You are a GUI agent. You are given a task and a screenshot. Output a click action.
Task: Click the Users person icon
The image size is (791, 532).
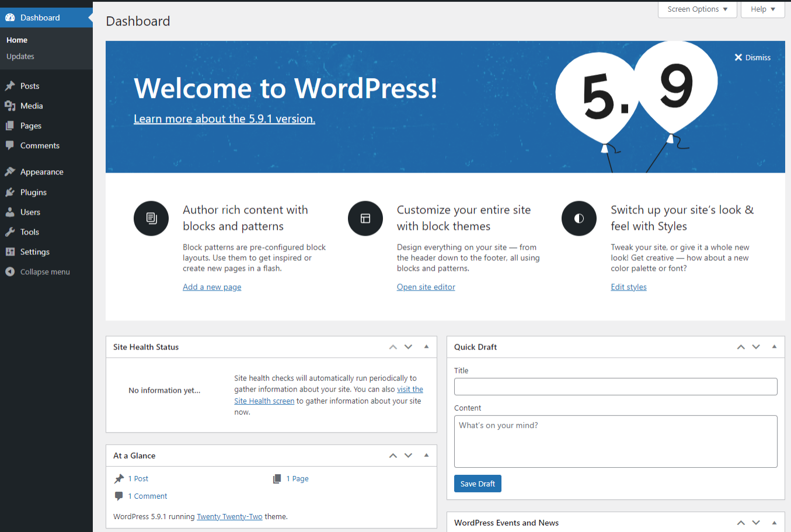(10, 212)
